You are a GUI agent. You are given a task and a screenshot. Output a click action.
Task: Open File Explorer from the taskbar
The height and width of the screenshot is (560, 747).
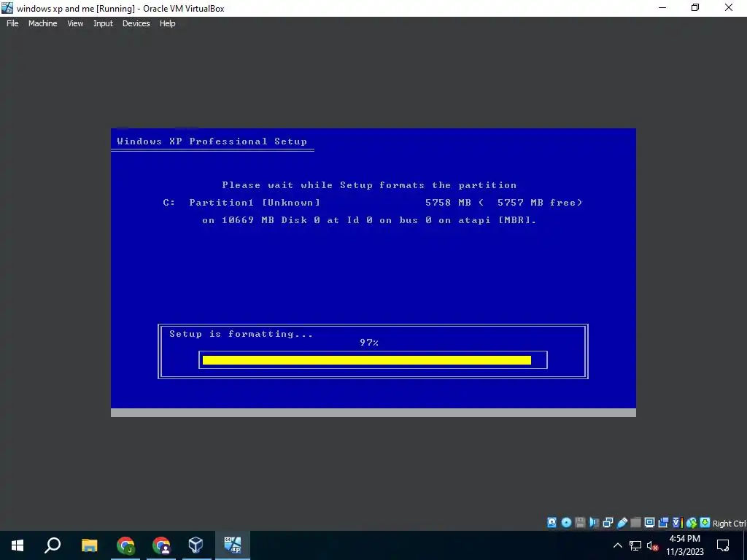(x=89, y=545)
